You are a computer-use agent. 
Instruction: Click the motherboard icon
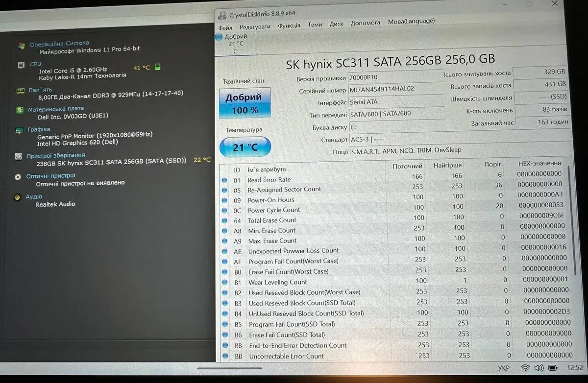20,110
